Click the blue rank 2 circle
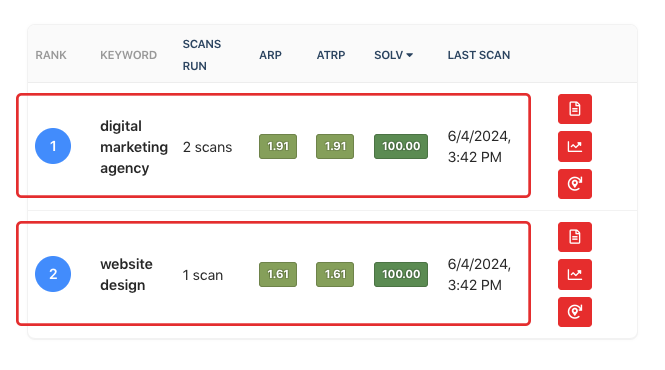665x370 pixels. [53, 274]
